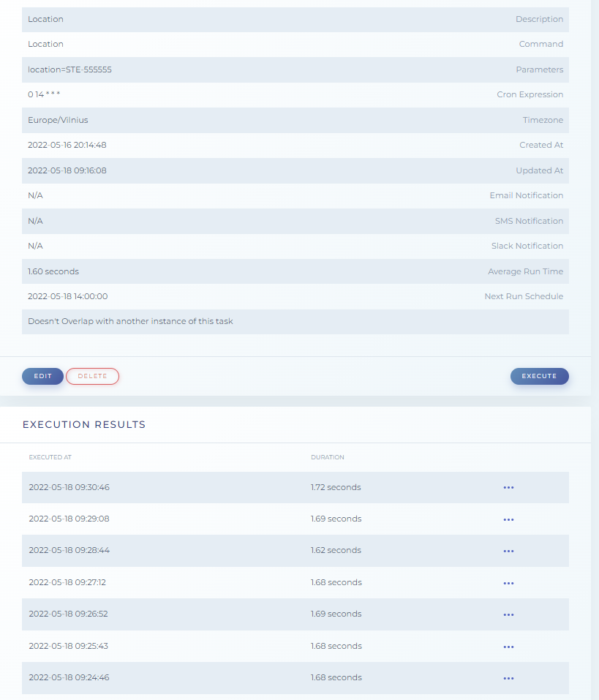Screen dimensions: 599x700
Task: Click the Next Run Schedule row
Action: (297, 296)
